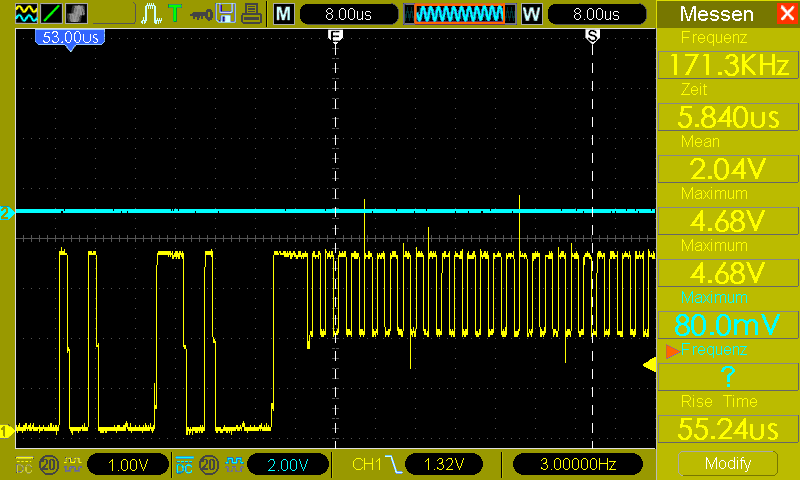This screenshot has width=800, height=480.
Task: Select the cyan 80.0mV Maximum measurement
Action: (728, 325)
